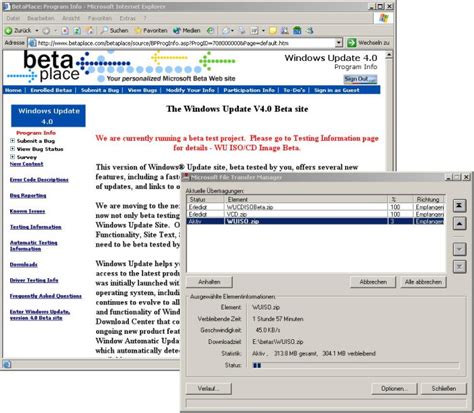This screenshot has width=474, height=413.
Task: Open Favoriten in IE toolbar
Action: pyautogui.click(x=151, y=31)
